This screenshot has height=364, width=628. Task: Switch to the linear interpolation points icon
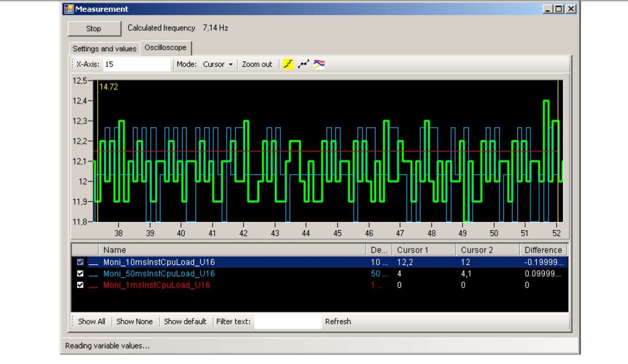click(x=303, y=64)
